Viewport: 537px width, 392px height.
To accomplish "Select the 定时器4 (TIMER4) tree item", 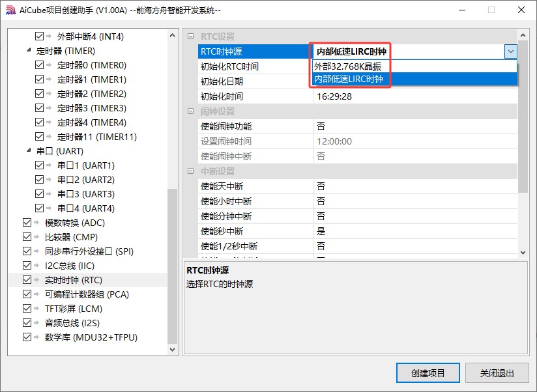I will [x=91, y=122].
